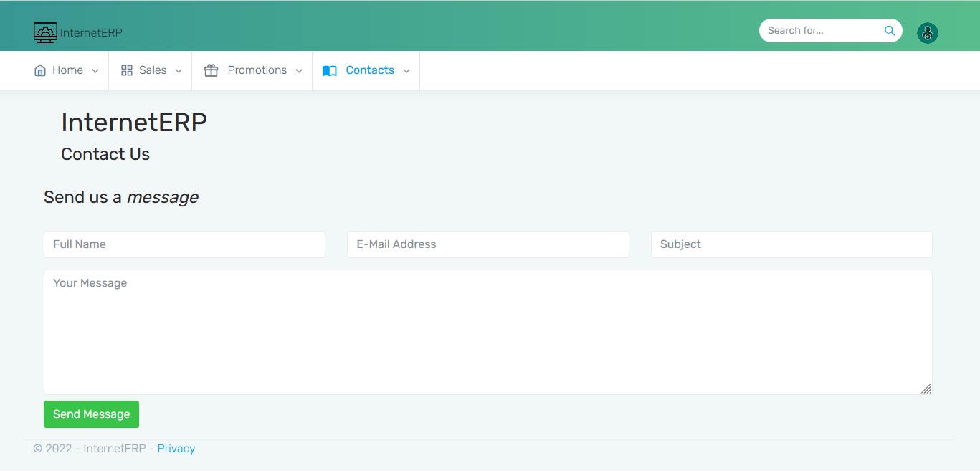Open the Promotions menu item

click(252, 70)
